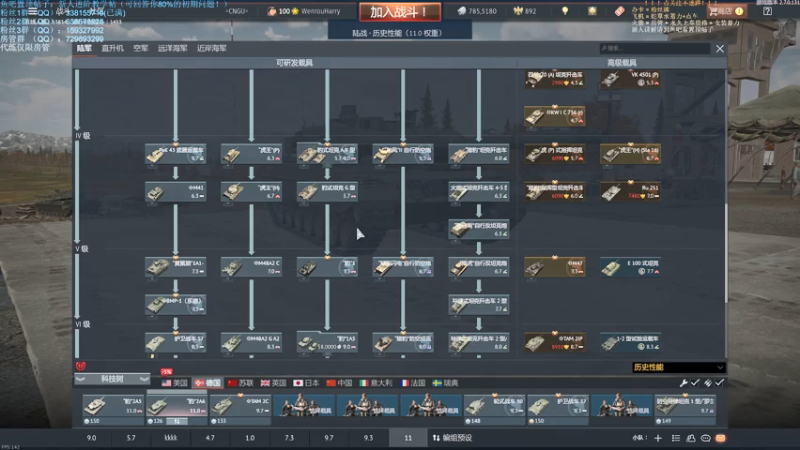Switch to the 陆军 army tab
This screenshot has width=800, height=450.
pyautogui.click(x=84, y=48)
